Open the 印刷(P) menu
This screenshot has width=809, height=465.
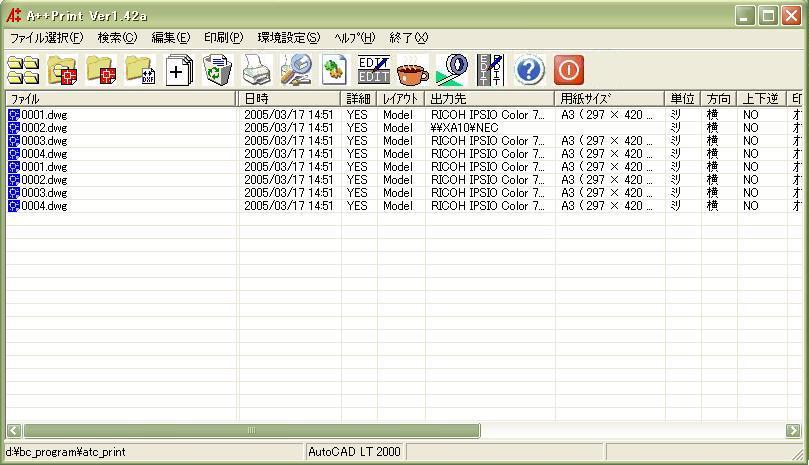(223, 38)
